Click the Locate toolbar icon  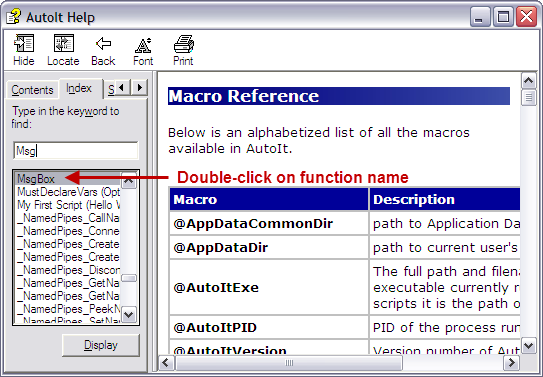pos(63,50)
